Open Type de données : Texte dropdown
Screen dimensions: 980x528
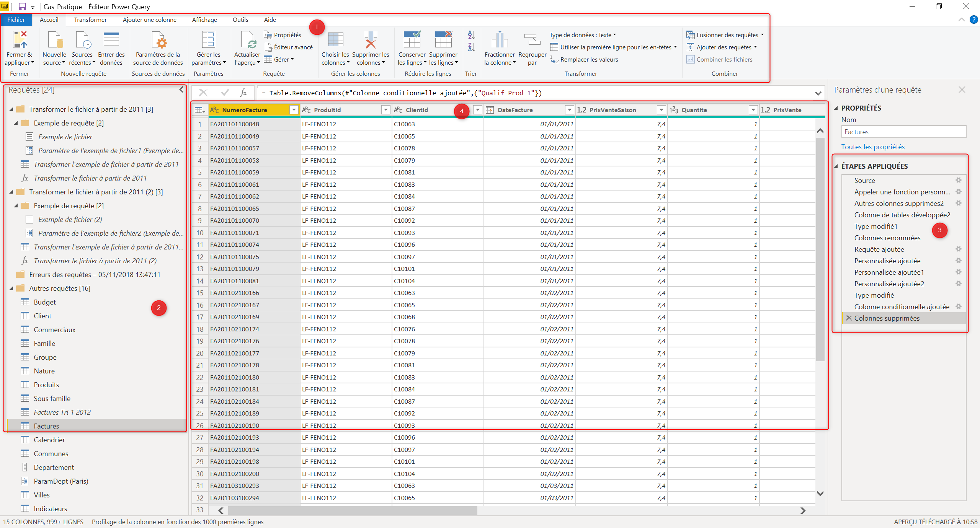583,35
